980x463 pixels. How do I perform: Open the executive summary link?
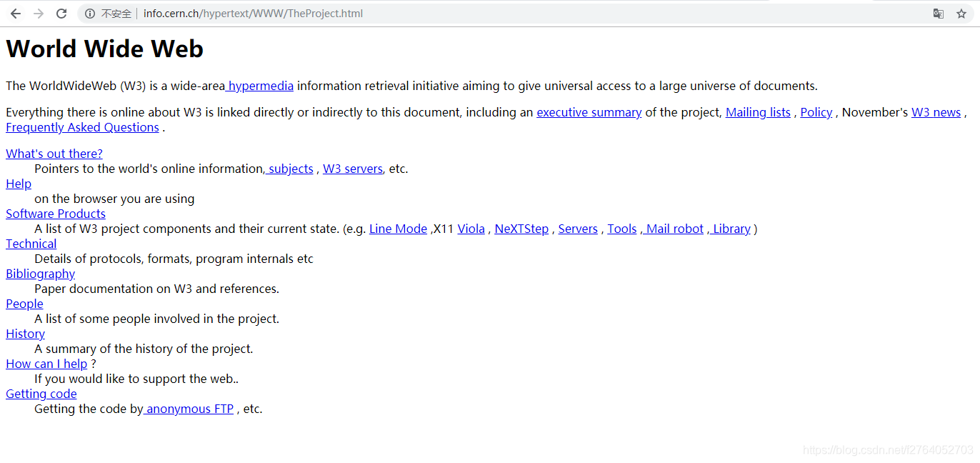pos(589,112)
